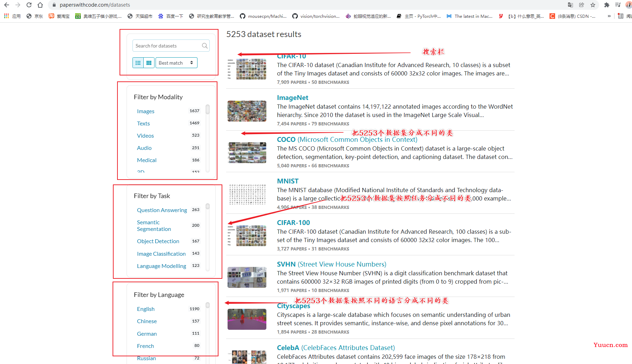Open the 天猫超市 bookmark

pyautogui.click(x=140, y=16)
